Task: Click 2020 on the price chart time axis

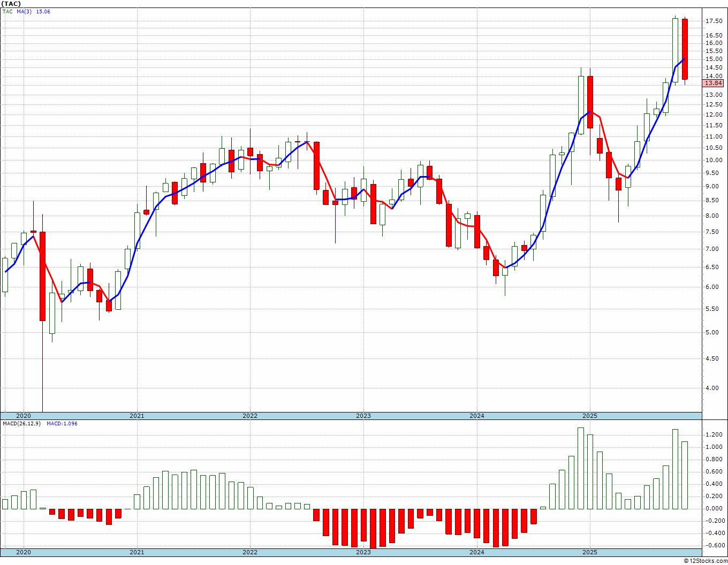Action: [24, 416]
